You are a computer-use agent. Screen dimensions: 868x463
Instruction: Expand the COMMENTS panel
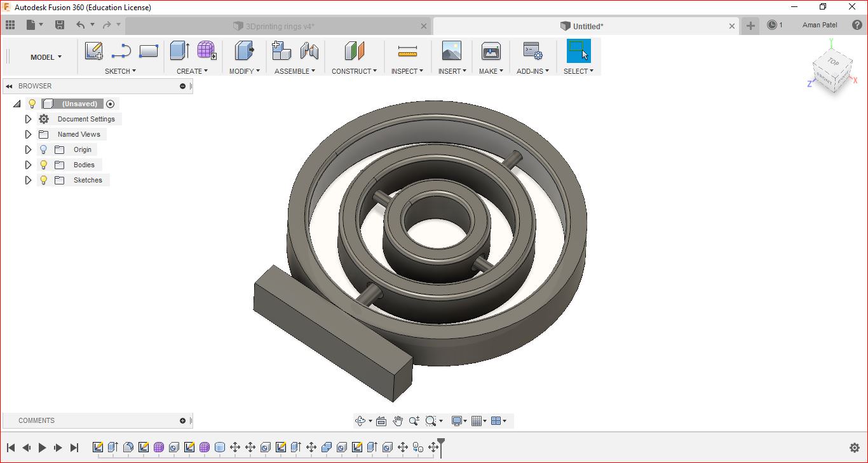tap(183, 420)
